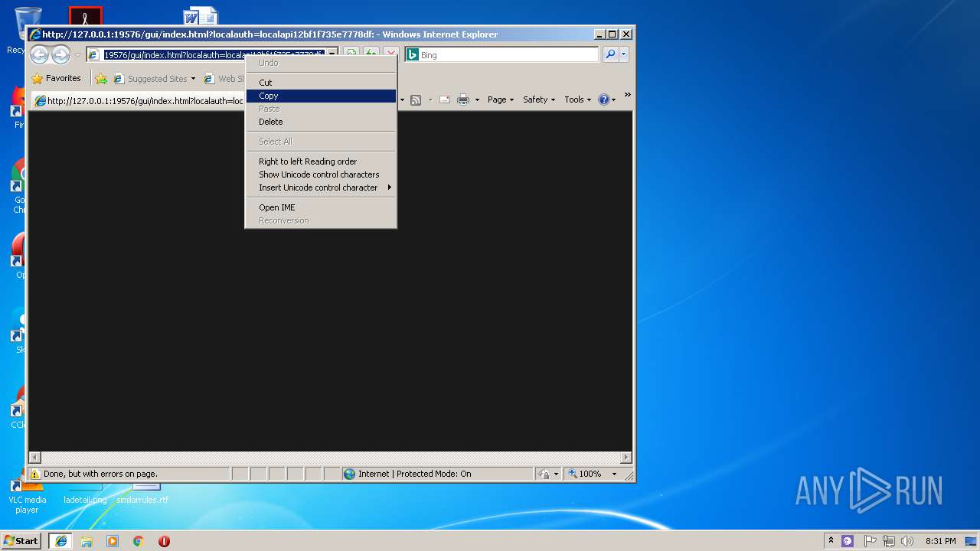The width and height of the screenshot is (980, 551).
Task: Click the yellow warning icon in status bar
Action: coord(35,474)
